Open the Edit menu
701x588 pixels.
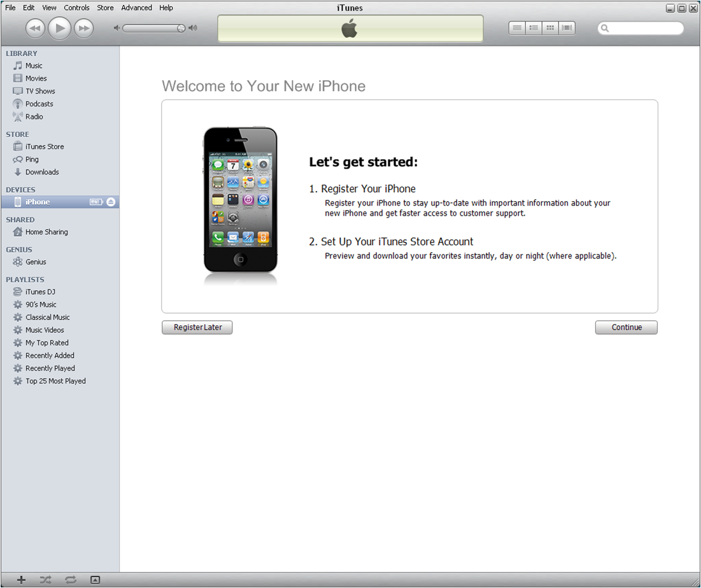[29, 8]
